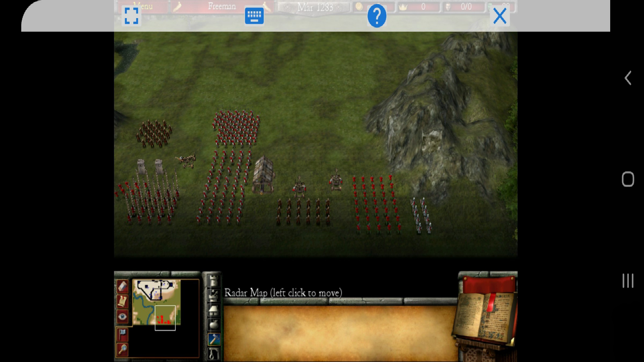
Task: Open the scroll objectives icon
Action: pos(122,301)
